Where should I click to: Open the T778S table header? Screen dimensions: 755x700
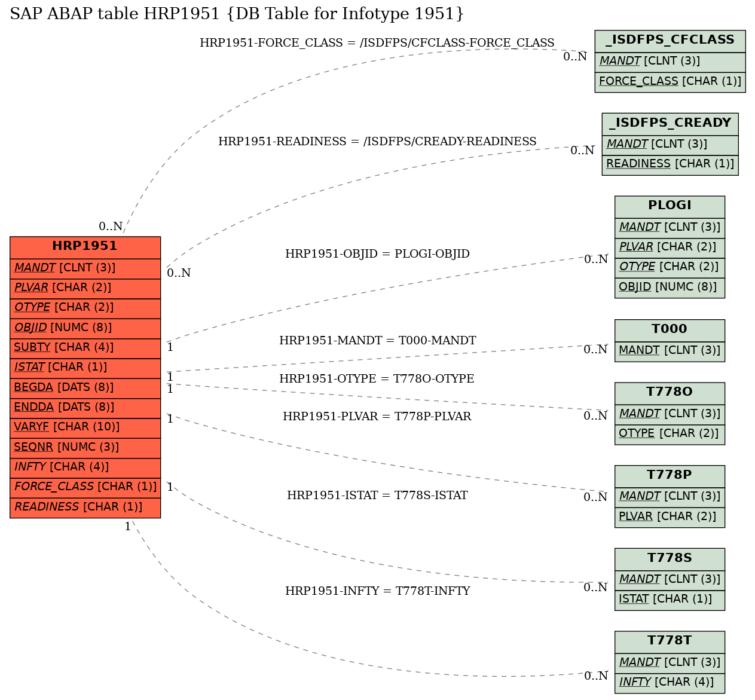pos(670,559)
